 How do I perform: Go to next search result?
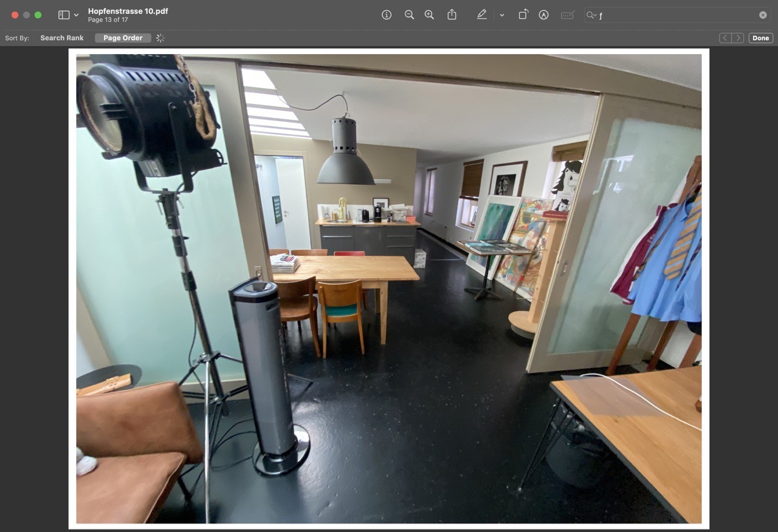click(x=738, y=38)
